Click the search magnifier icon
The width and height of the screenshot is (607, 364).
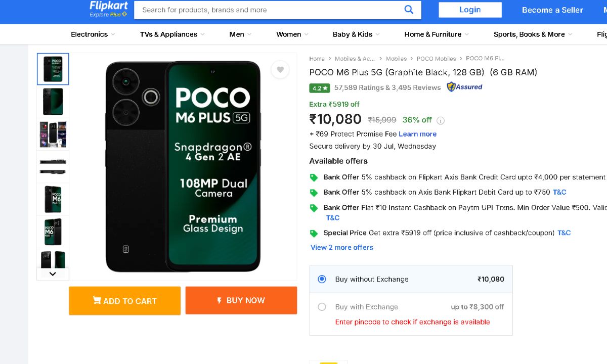point(409,10)
